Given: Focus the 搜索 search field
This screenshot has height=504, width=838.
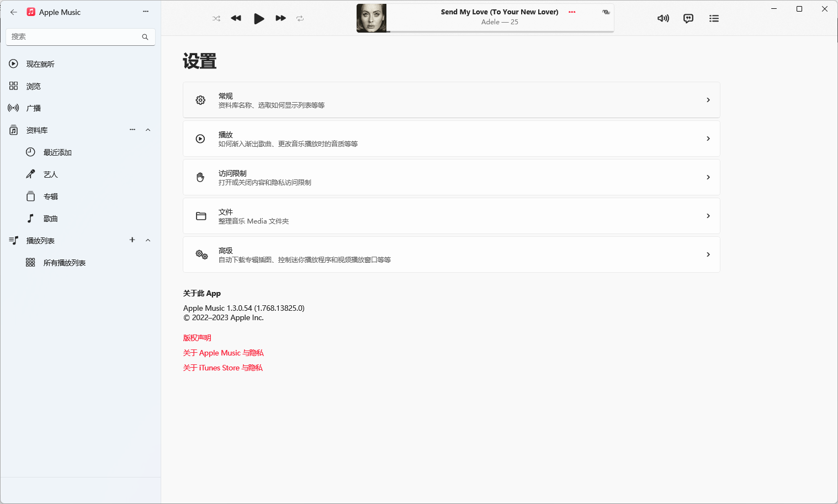Looking at the screenshot, I should click(x=81, y=37).
